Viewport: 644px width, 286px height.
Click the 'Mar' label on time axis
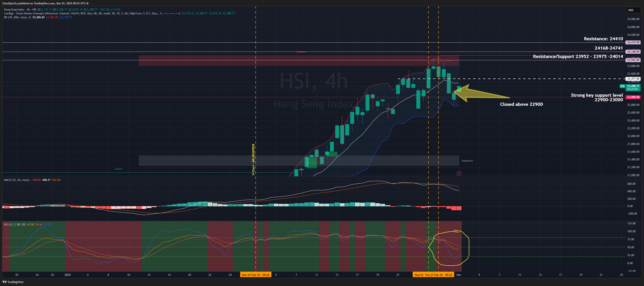[459, 275]
